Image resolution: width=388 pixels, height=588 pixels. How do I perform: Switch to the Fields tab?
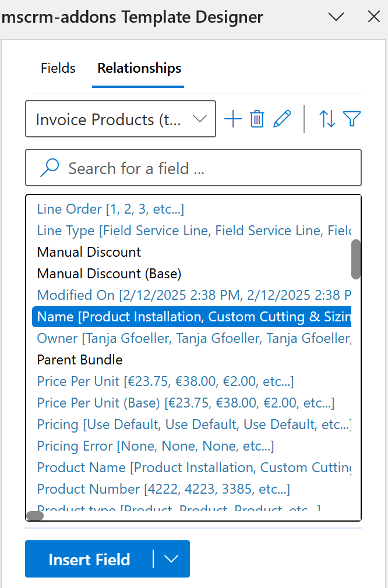(58, 68)
